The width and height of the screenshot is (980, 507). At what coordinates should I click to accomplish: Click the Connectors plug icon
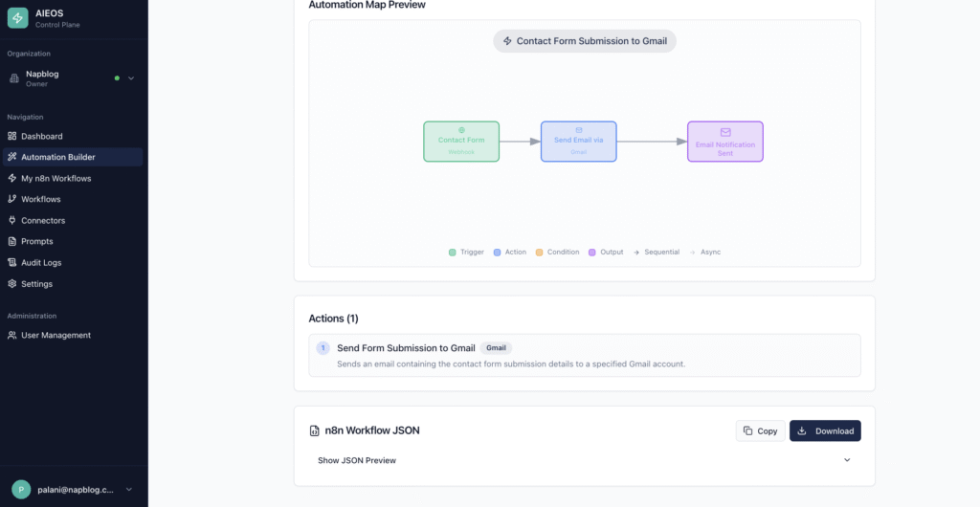(x=12, y=220)
